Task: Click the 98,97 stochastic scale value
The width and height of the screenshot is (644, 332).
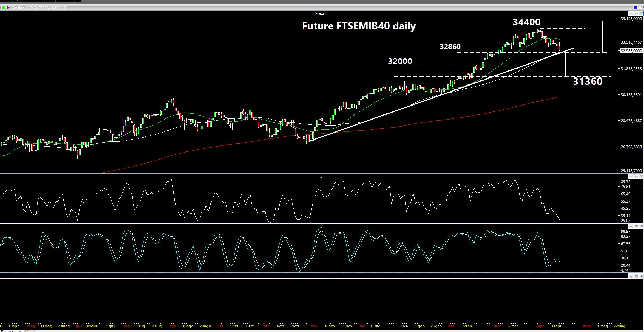Action: click(625, 231)
